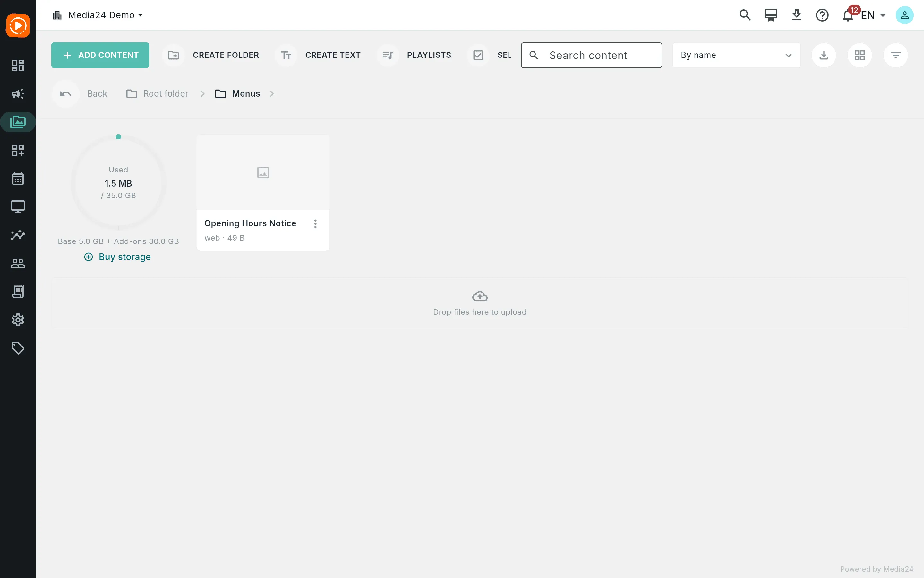Open the By name sort dropdown
The image size is (924, 578).
coord(737,56)
